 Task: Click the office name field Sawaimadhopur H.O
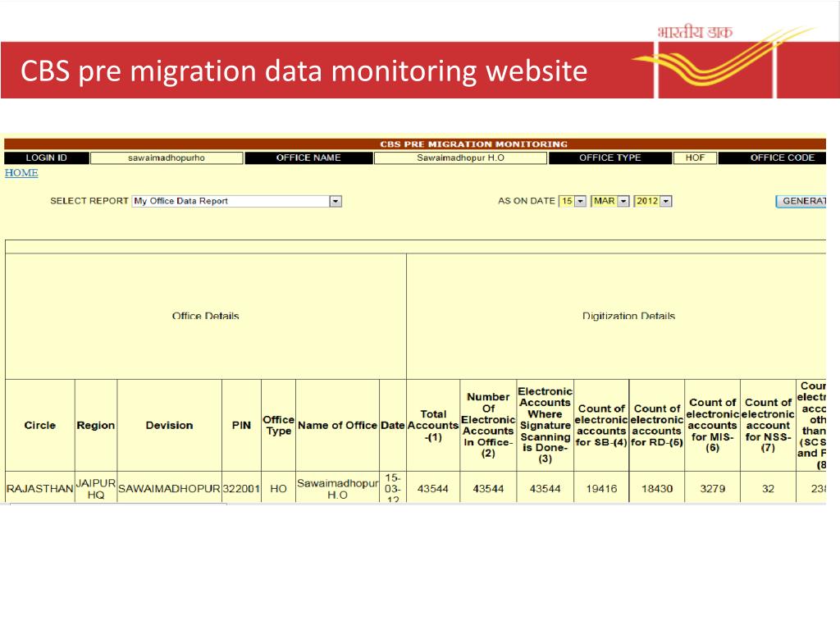pos(460,158)
